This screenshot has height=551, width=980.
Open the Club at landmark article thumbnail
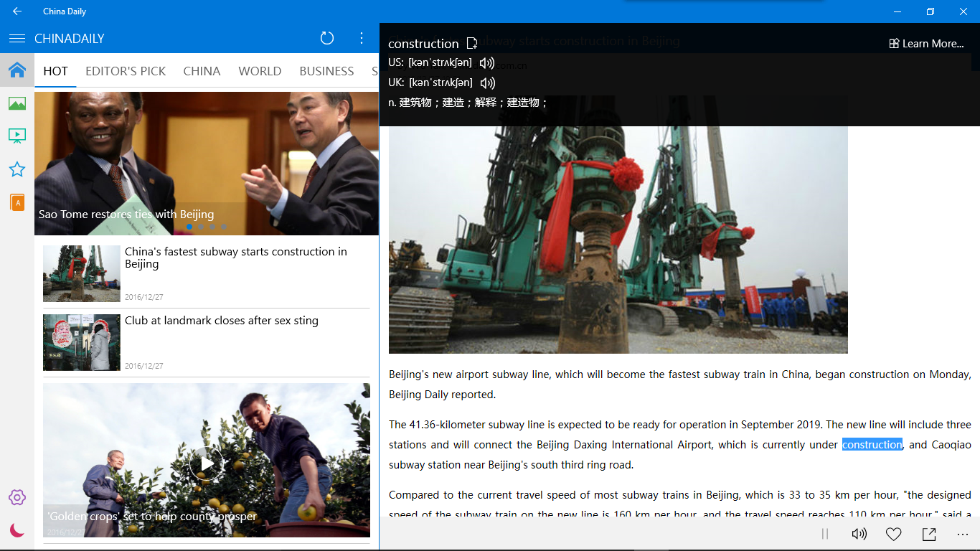pos(82,342)
